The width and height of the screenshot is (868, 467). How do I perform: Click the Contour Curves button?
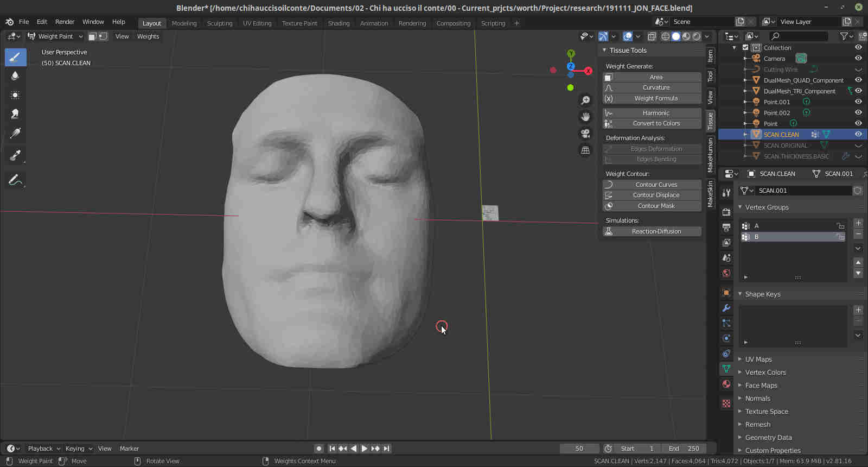652,185
